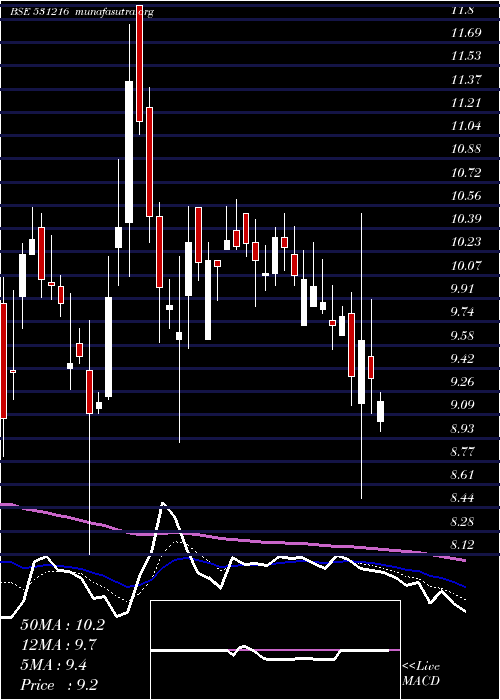Viewport: 500px width, 700px height.
Task: Click the 10.88 price axis label
Action: (466, 149)
